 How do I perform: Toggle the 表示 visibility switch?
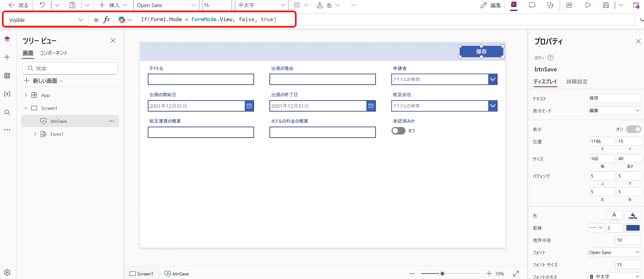pyautogui.click(x=633, y=129)
